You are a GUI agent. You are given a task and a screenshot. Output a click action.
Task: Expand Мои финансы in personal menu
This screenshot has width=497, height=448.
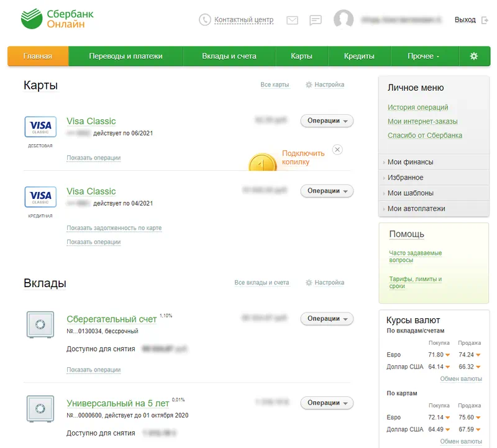(410, 162)
